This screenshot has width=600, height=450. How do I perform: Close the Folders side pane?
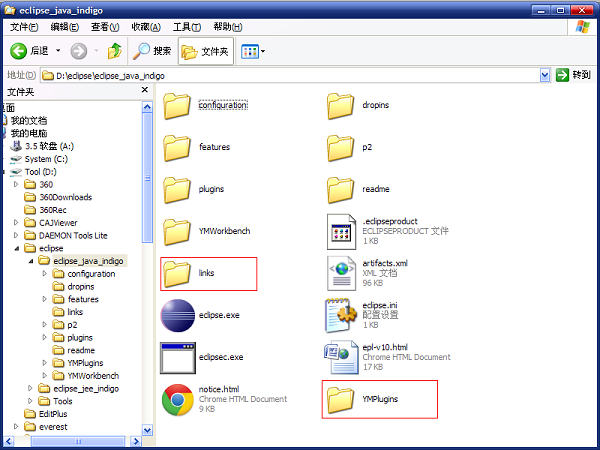145,90
